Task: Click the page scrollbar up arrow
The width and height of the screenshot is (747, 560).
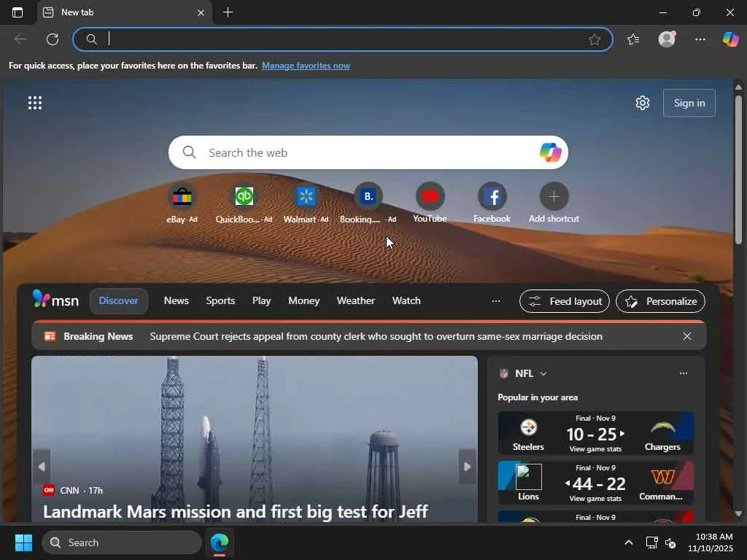Action: tap(738, 87)
